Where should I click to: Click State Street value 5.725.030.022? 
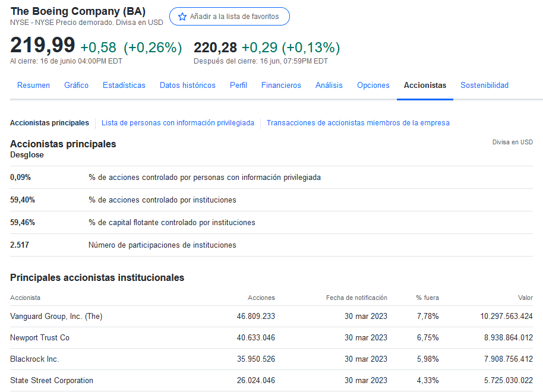tap(509, 381)
